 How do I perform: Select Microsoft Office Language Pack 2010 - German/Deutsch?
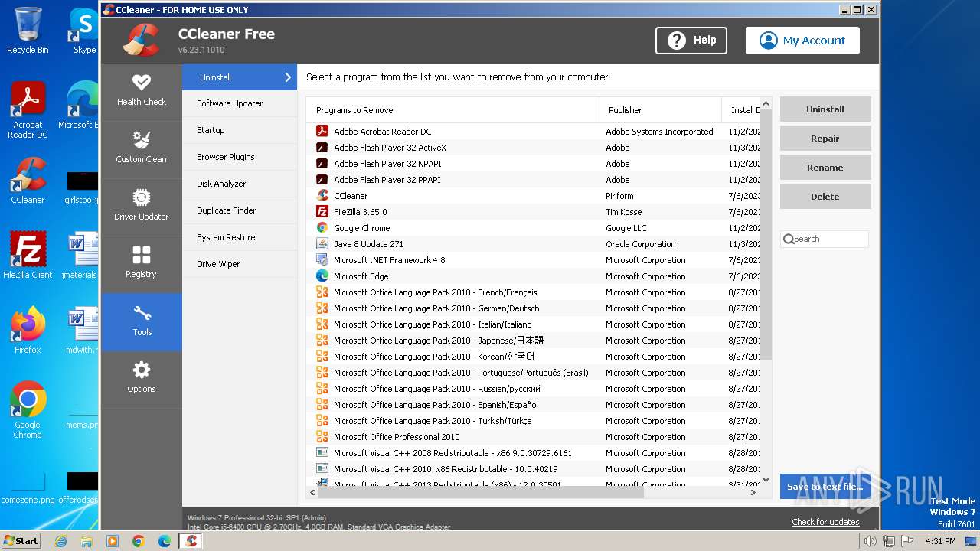[x=533, y=308]
